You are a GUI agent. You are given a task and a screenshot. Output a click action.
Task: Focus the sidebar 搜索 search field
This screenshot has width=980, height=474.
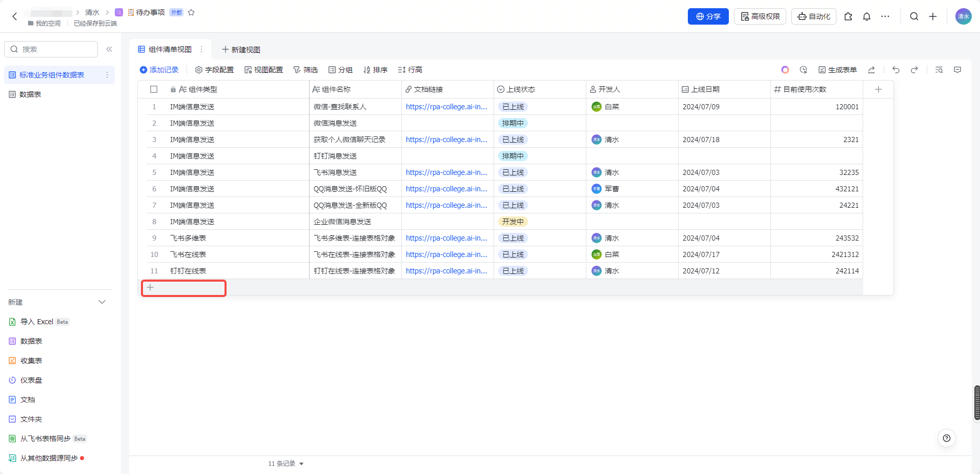pos(51,49)
